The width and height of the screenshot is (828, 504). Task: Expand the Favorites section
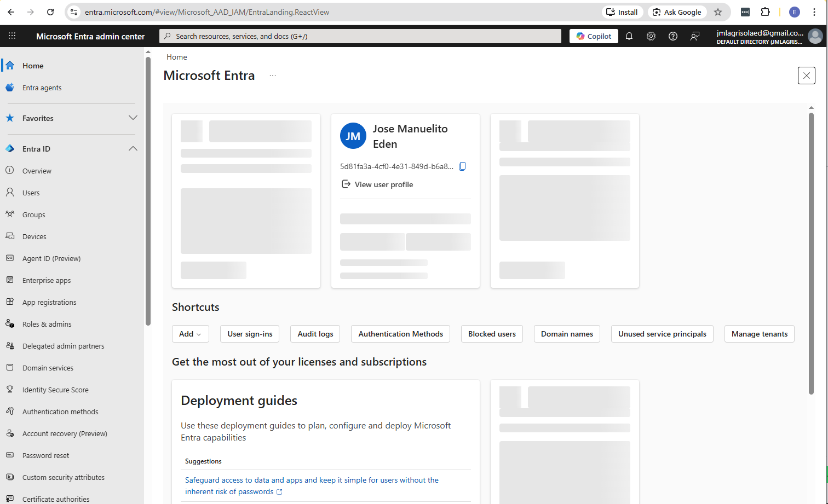[133, 118]
